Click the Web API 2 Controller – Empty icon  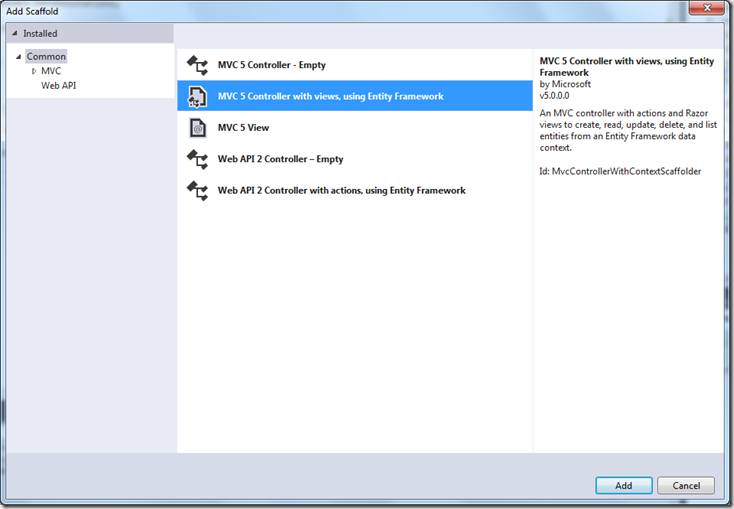(197, 159)
